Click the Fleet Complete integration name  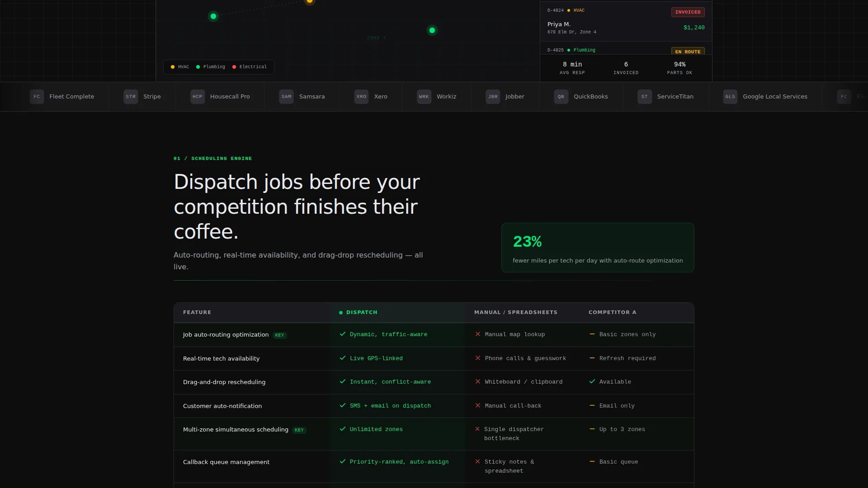click(72, 97)
